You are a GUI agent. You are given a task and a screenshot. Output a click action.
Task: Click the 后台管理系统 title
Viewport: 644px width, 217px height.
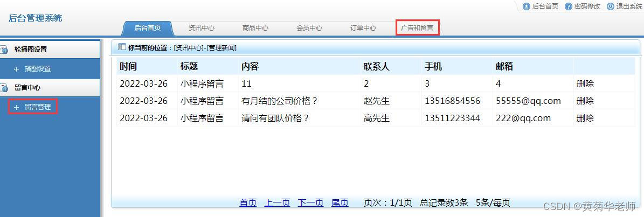[36, 18]
